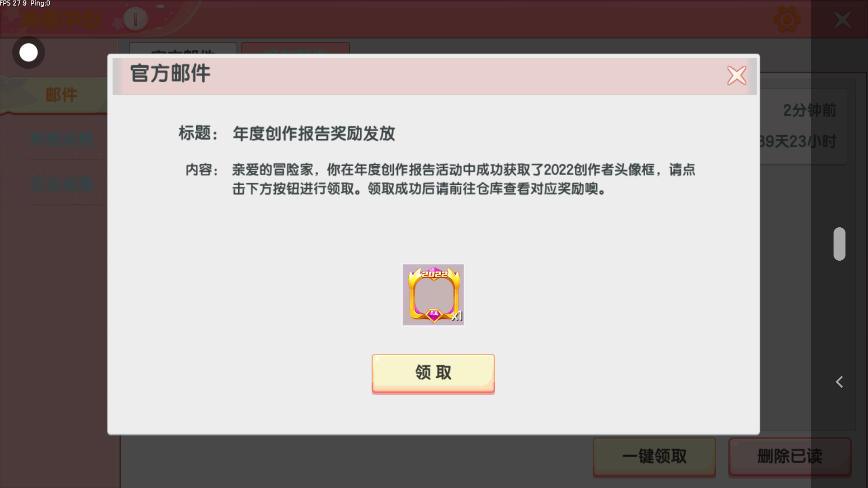Click the 消息中心 header title
Viewport: 868px width, 488px height.
[x=61, y=20]
